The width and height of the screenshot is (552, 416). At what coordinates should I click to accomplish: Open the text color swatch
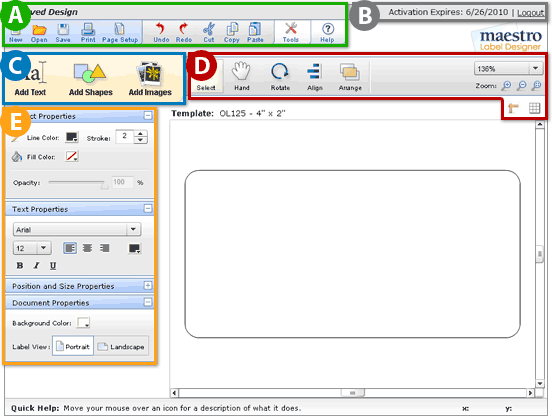pos(134,248)
